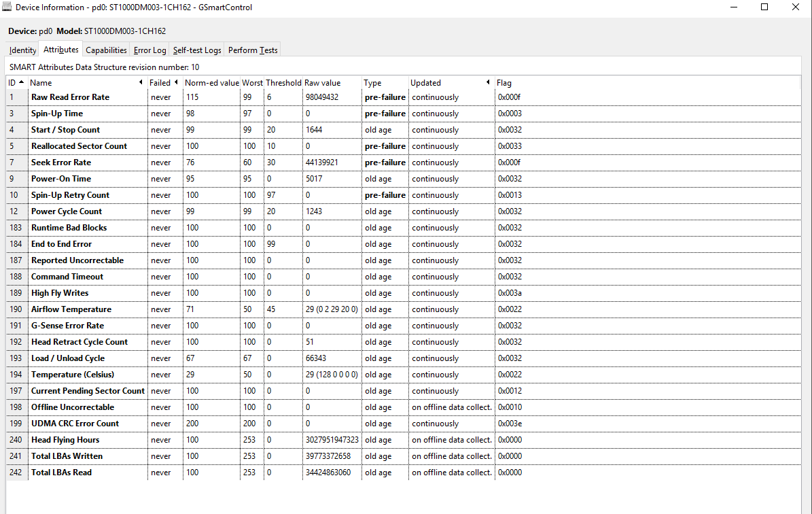Select the Spin-Up Time attribute row
The height and width of the screenshot is (514, 812).
pyautogui.click(x=404, y=114)
